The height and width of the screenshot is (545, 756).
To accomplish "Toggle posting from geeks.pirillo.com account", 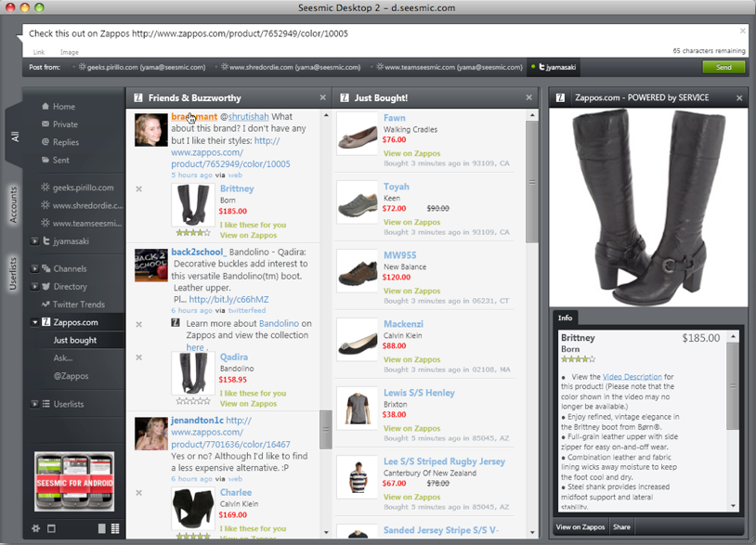I will 139,67.
